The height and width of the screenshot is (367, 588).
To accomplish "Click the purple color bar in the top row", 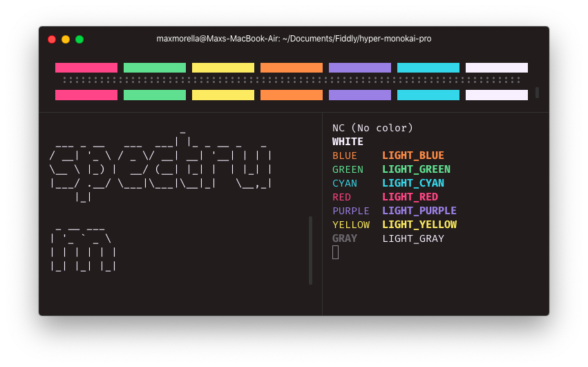I will [360, 68].
